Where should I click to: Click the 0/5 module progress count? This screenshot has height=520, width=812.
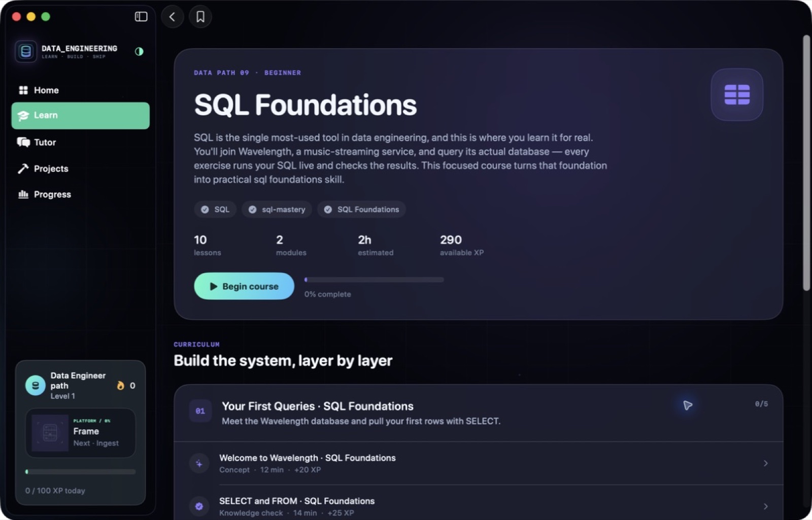pos(761,404)
